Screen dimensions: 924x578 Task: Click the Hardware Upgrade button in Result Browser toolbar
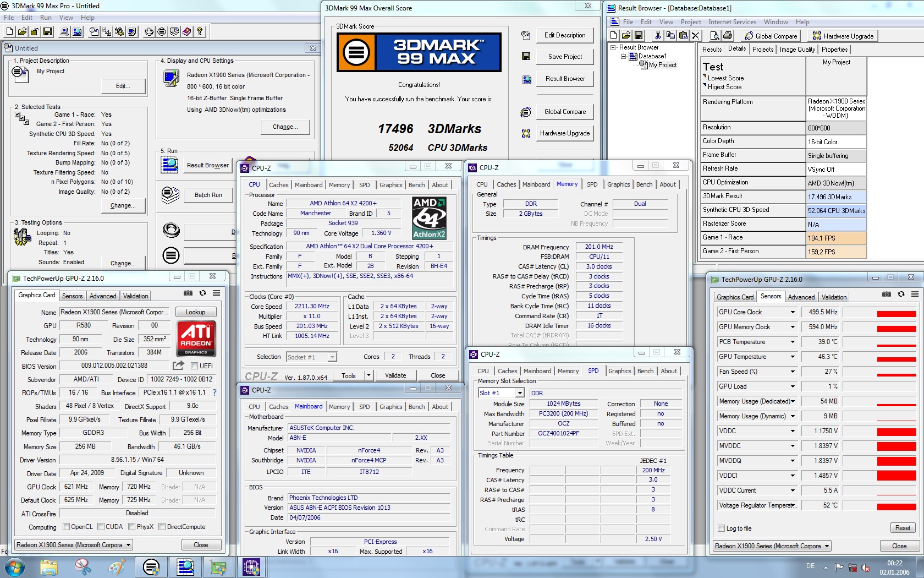[842, 36]
